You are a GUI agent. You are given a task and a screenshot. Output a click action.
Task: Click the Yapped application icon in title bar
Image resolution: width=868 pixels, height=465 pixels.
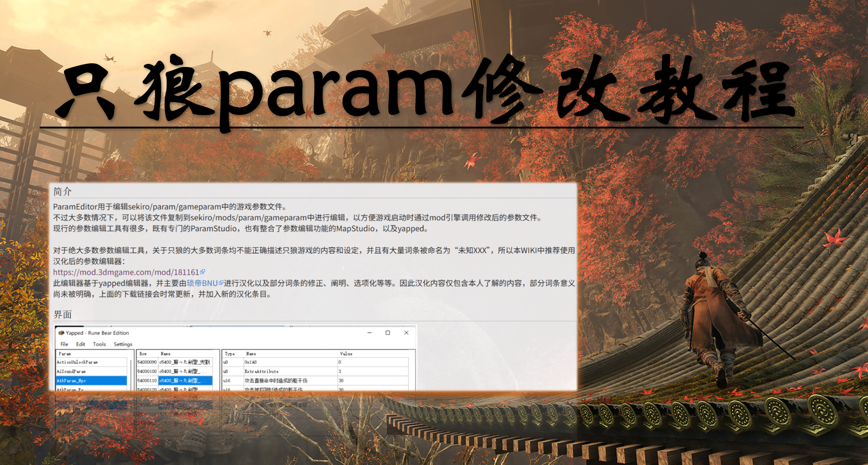coord(61,333)
